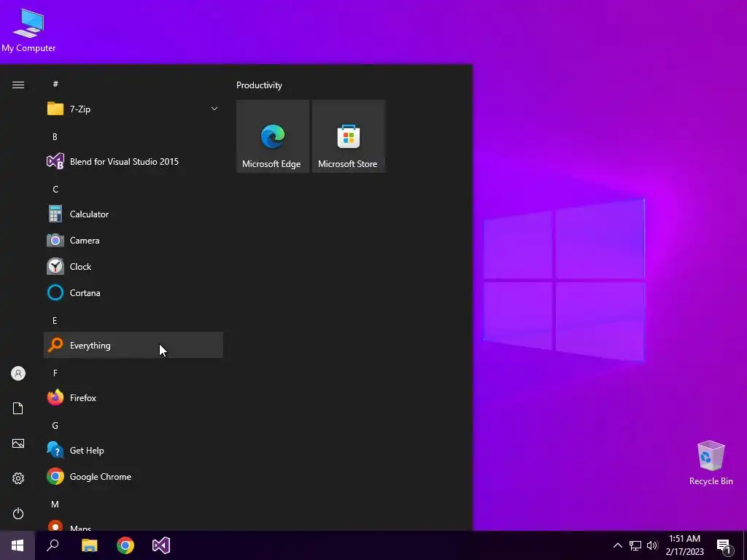
Task: Open Documents from Start sidebar
Action: [x=18, y=408]
